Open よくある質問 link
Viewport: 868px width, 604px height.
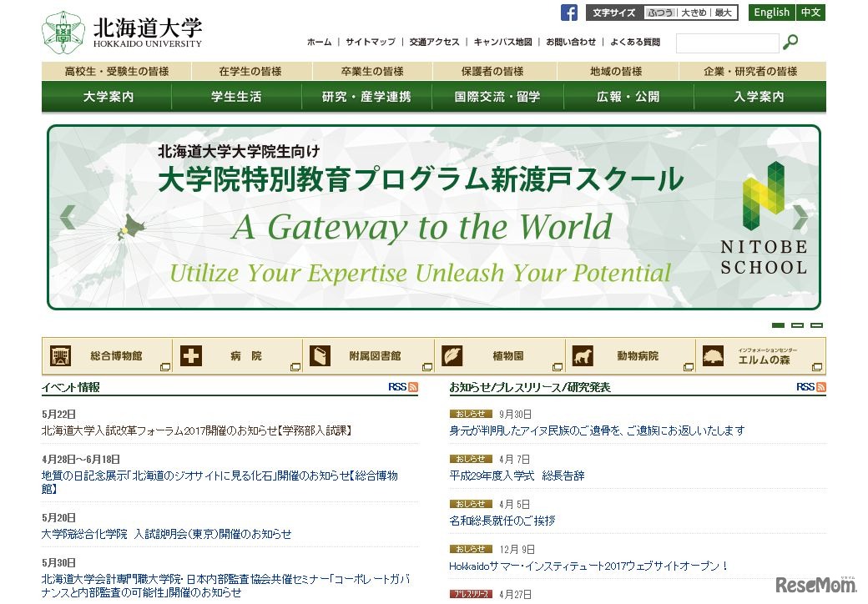click(635, 42)
